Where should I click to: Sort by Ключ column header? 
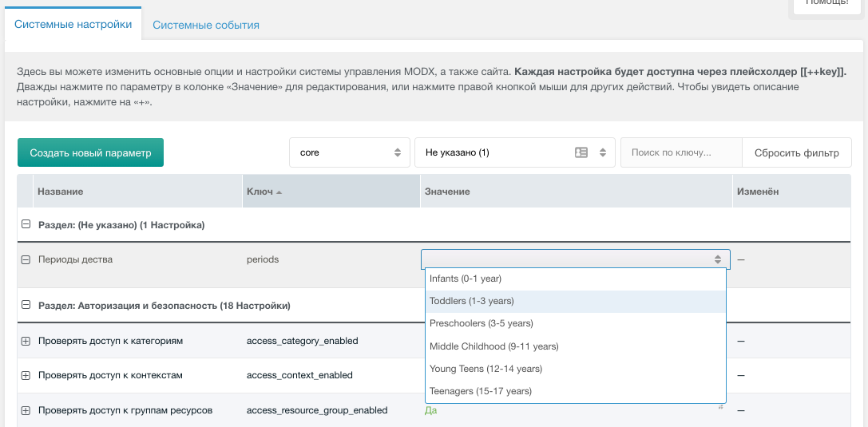331,192
